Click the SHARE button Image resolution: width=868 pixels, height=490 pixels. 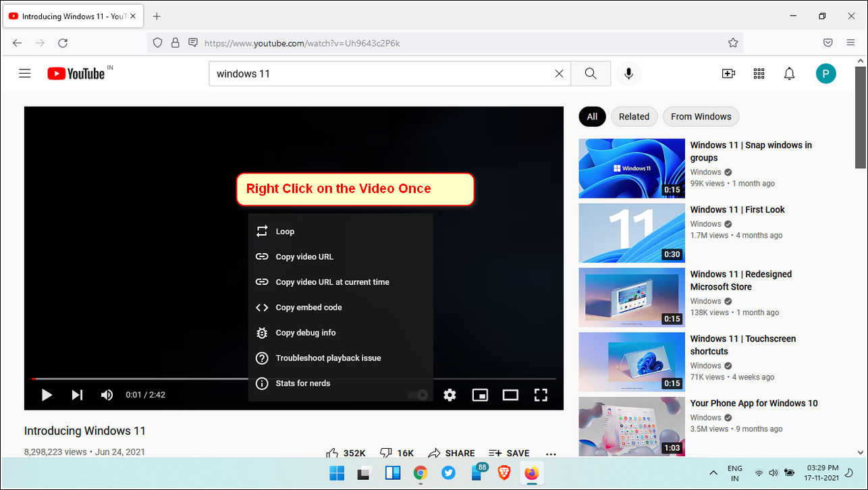pos(452,453)
